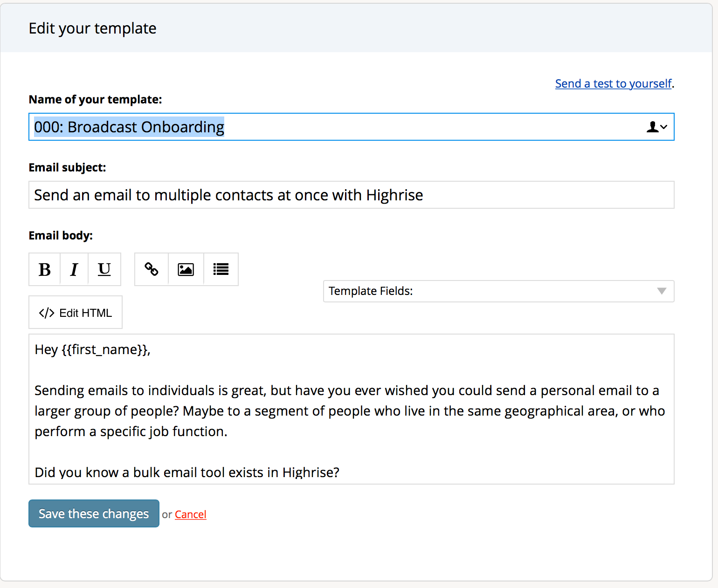Click the 'Email subject:' label
This screenshot has height=588, width=718.
point(68,167)
